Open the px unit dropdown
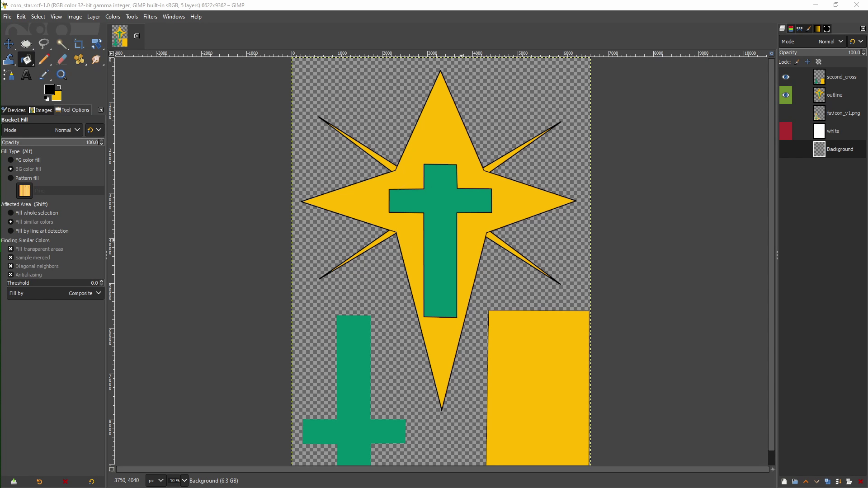 tap(156, 481)
